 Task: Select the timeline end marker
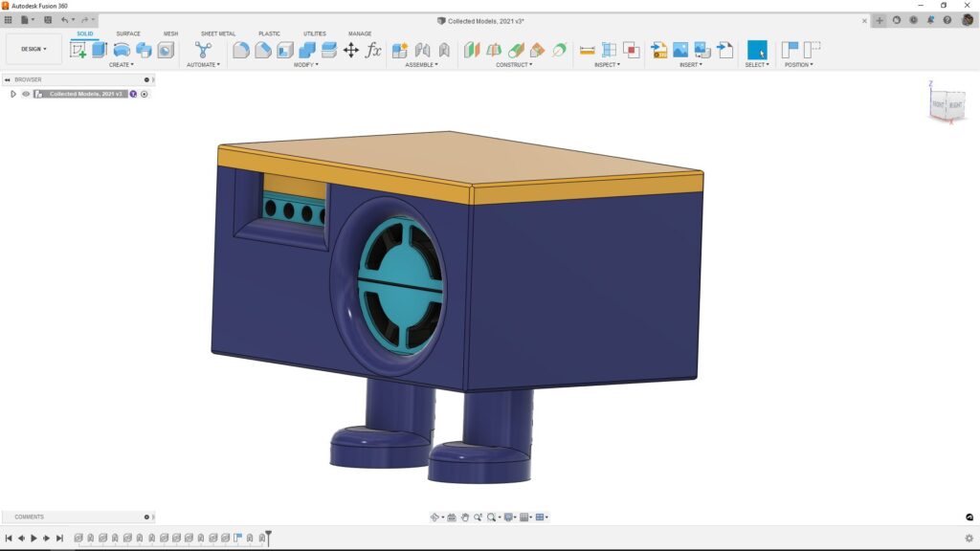pyautogui.click(x=268, y=538)
